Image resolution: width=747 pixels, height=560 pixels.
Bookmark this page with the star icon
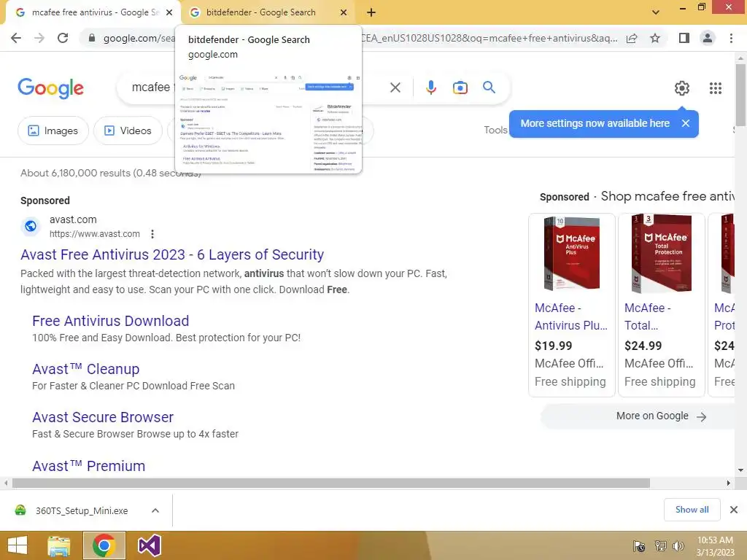[x=655, y=38]
